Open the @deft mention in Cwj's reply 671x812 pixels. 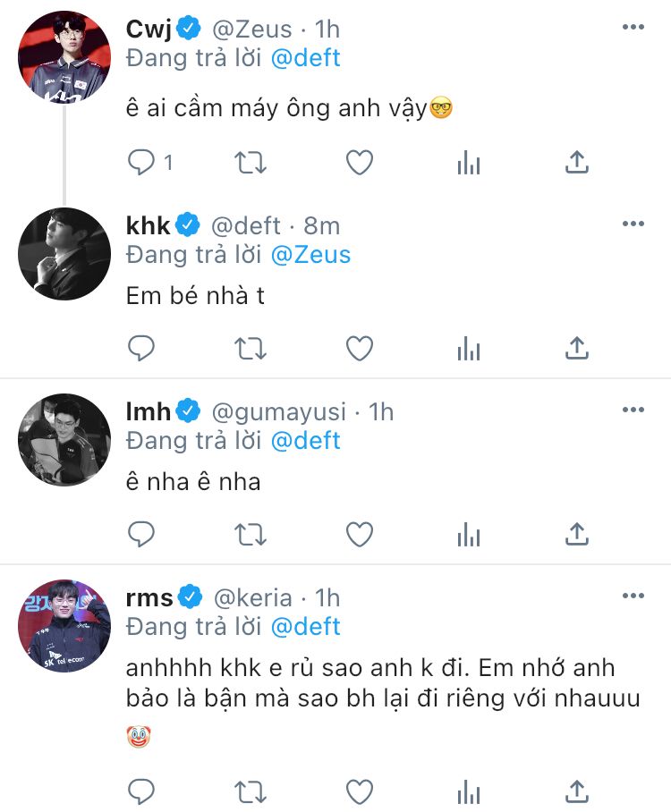point(306,59)
